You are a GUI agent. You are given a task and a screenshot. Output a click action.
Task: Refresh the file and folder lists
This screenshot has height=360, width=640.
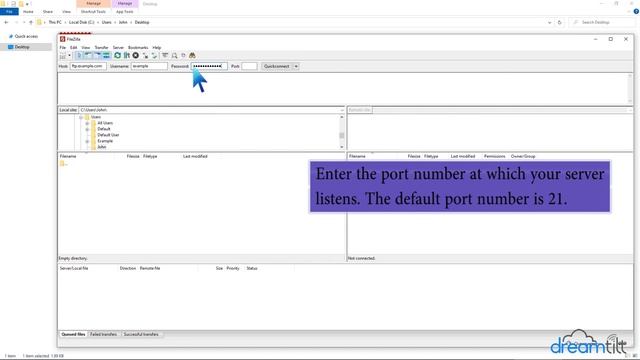118,56
